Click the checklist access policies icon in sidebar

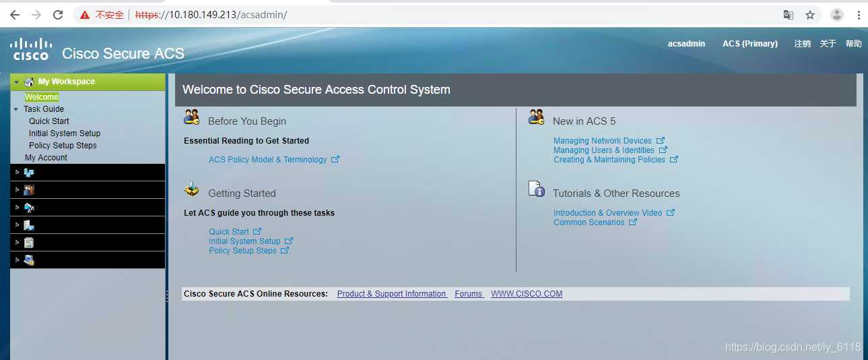pyautogui.click(x=29, y=225)
